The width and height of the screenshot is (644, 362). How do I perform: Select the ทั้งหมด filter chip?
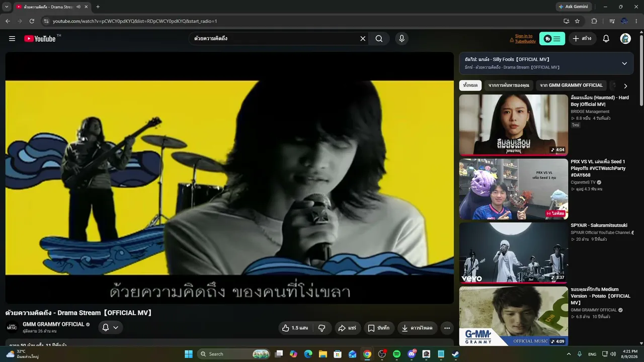[470, 85]
